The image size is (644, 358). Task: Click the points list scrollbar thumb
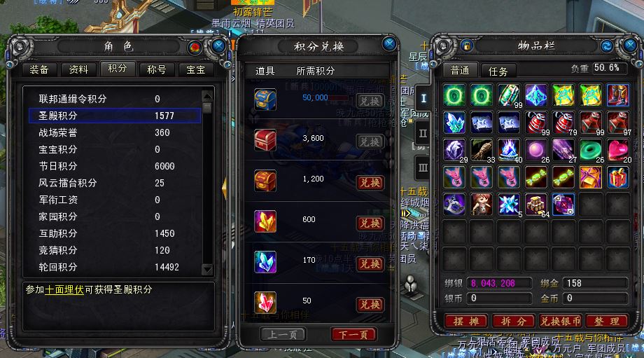pos(207,108)
